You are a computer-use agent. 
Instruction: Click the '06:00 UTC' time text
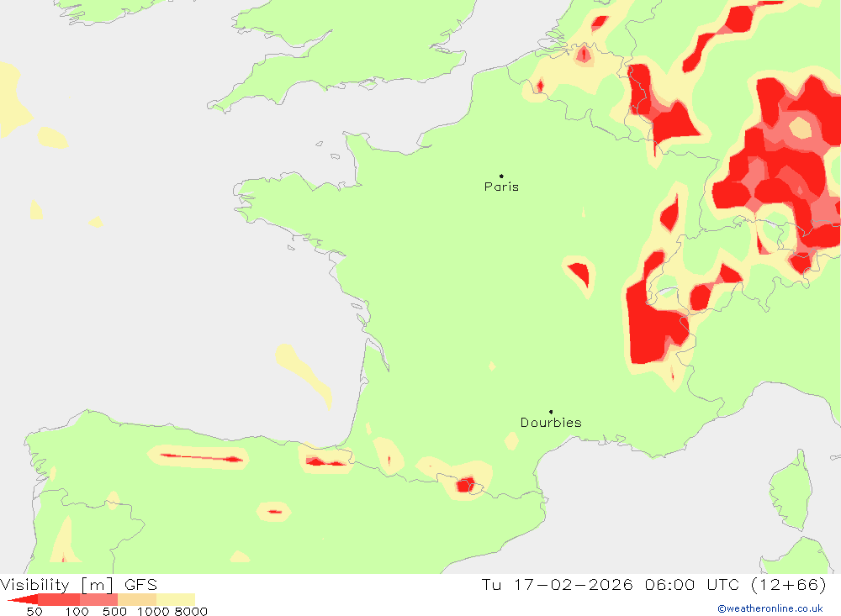pos(692,584)
